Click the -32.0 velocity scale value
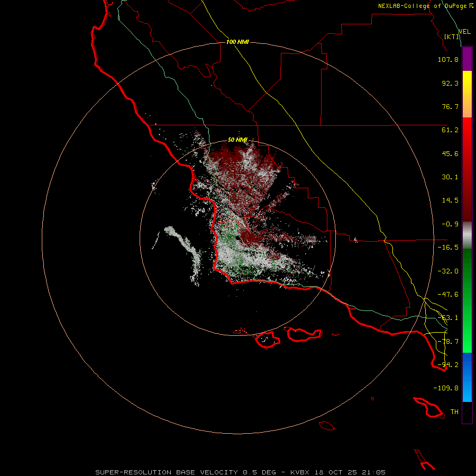Viewport: 476px width, 476px height. (448, 271)
